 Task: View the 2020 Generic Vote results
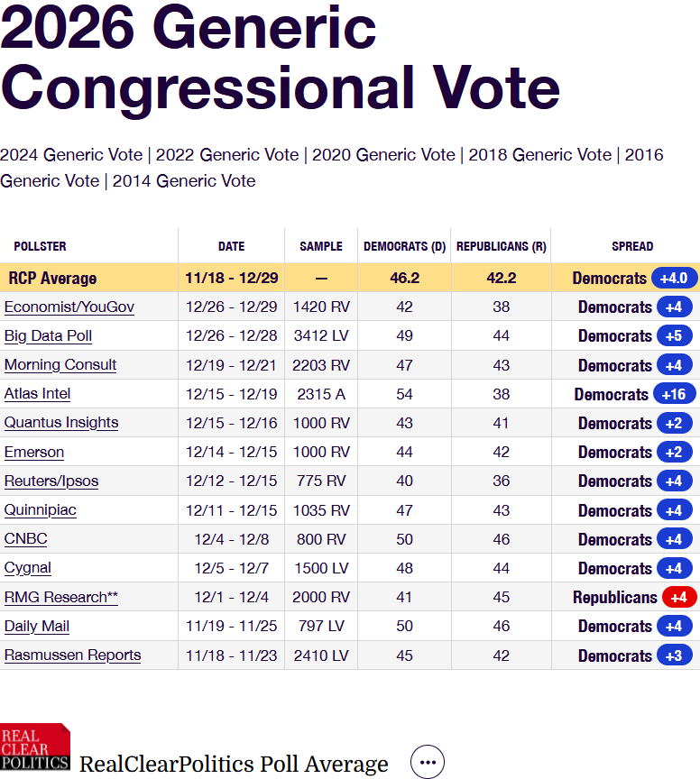click(381, 154)
